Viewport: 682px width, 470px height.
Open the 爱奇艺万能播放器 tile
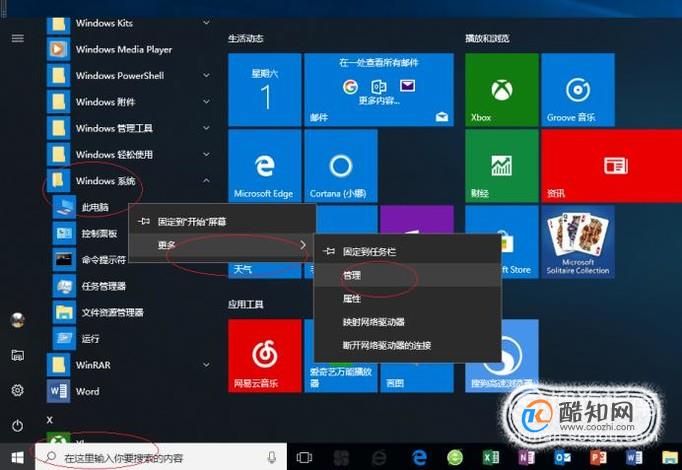click(341, 377)
